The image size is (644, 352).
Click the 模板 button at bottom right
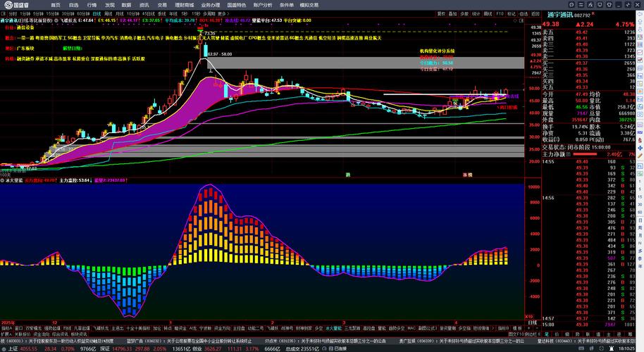tap(517, 328)
